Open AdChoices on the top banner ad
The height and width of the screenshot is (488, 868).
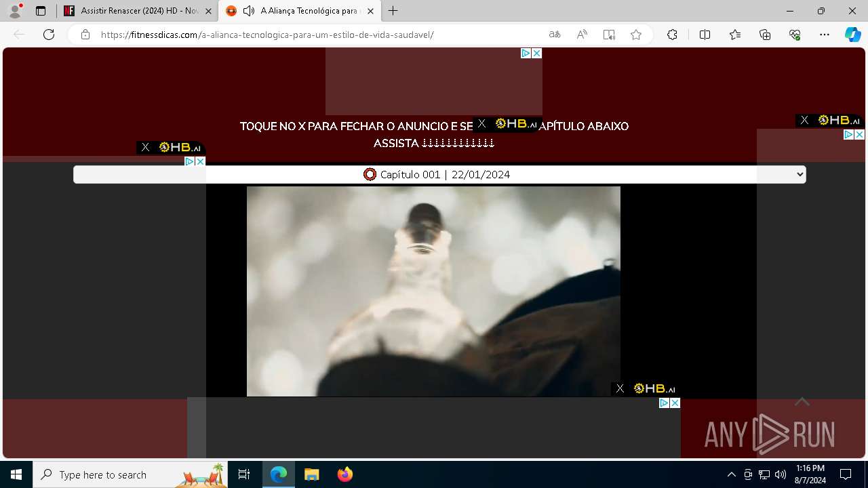point(526,53)
